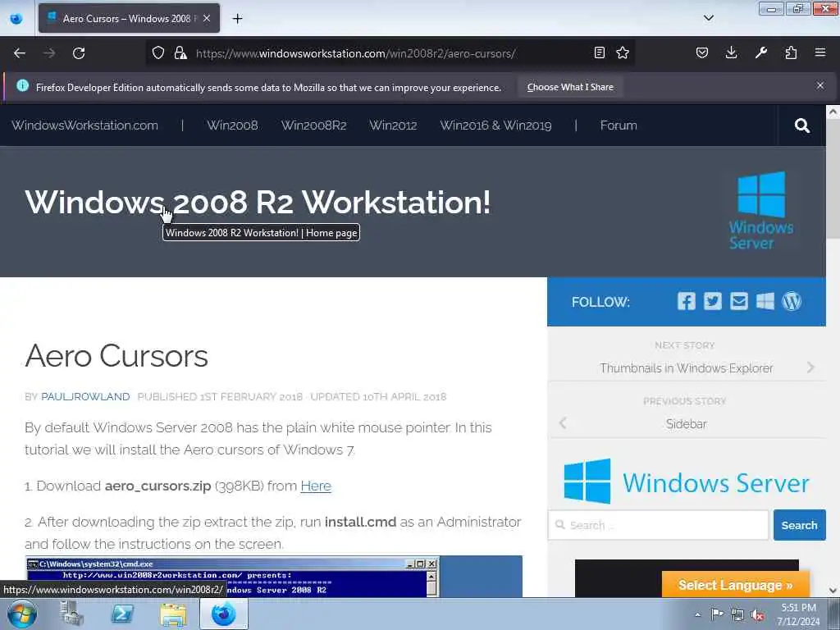Open the tracking protection shield panel
This screenshot has width=840, height=630.
[x=158, y=53]
